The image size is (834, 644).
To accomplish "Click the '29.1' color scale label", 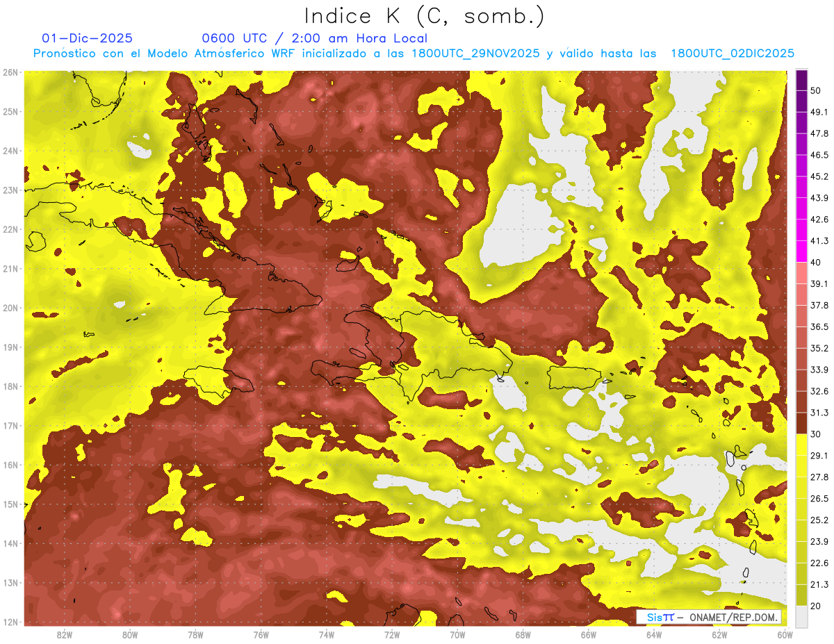I will click(x=819, y=456).
